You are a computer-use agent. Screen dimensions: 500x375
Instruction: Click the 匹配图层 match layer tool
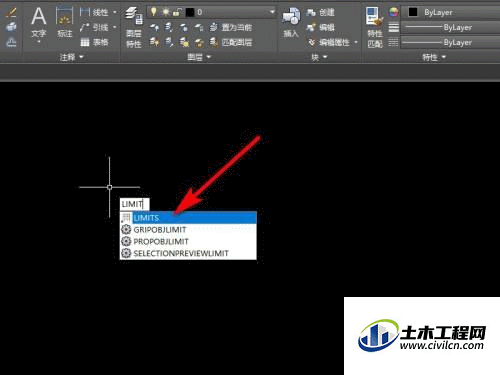[x=231, y=42]
